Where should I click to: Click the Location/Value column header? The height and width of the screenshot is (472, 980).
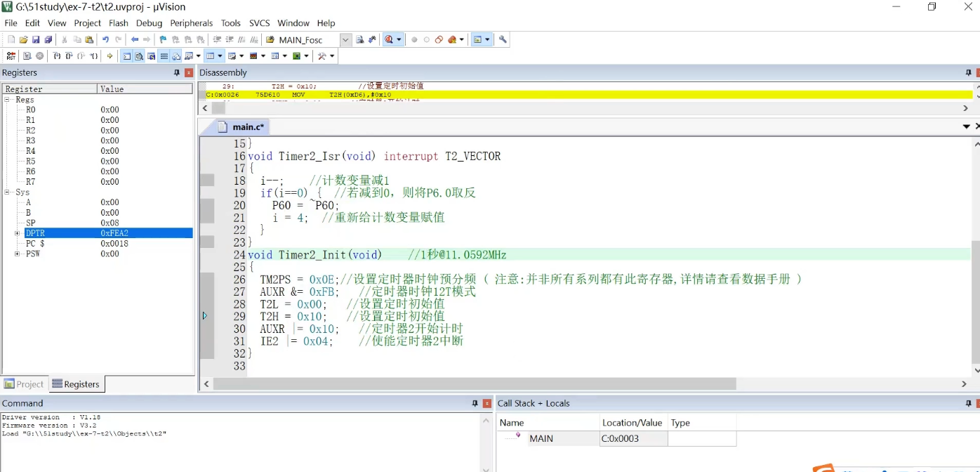[x=633, y=423]
